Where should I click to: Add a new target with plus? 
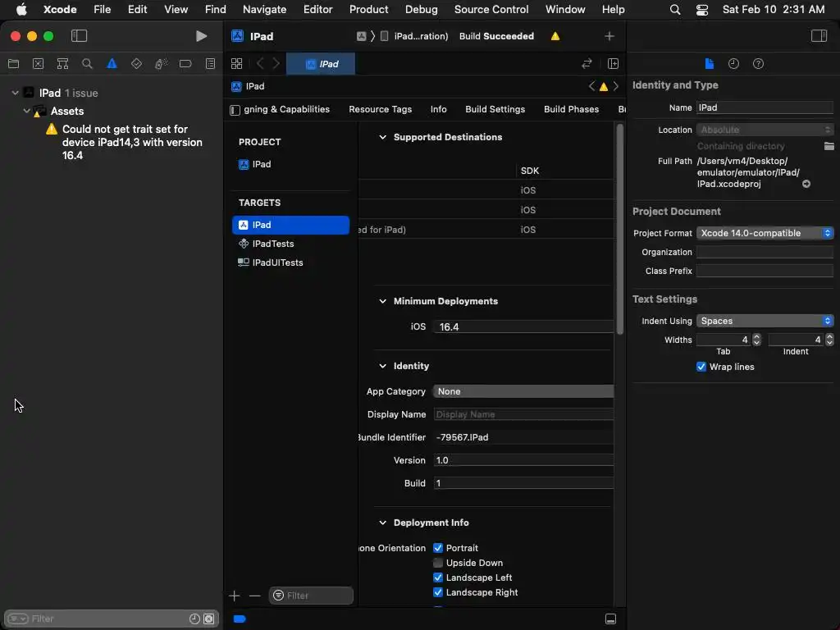click(x=234, y=596)
